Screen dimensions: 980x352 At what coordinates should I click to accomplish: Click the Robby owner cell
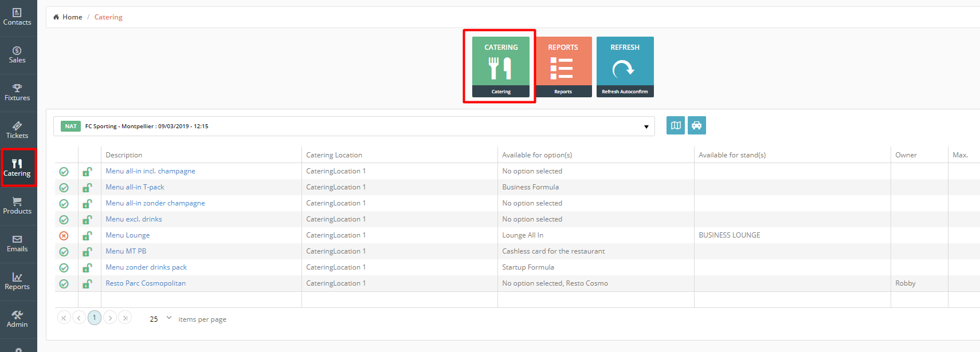905,283
